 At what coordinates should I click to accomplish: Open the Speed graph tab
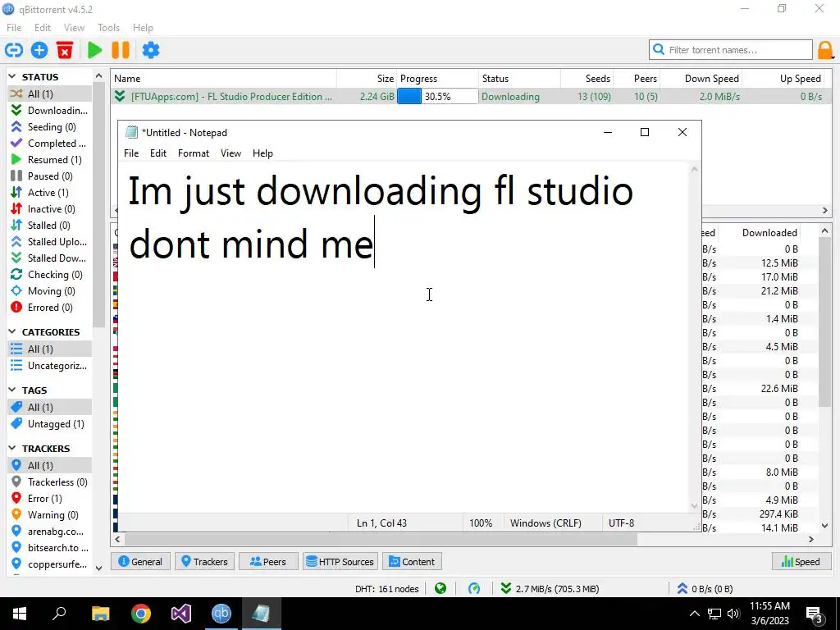coord(801,561)
